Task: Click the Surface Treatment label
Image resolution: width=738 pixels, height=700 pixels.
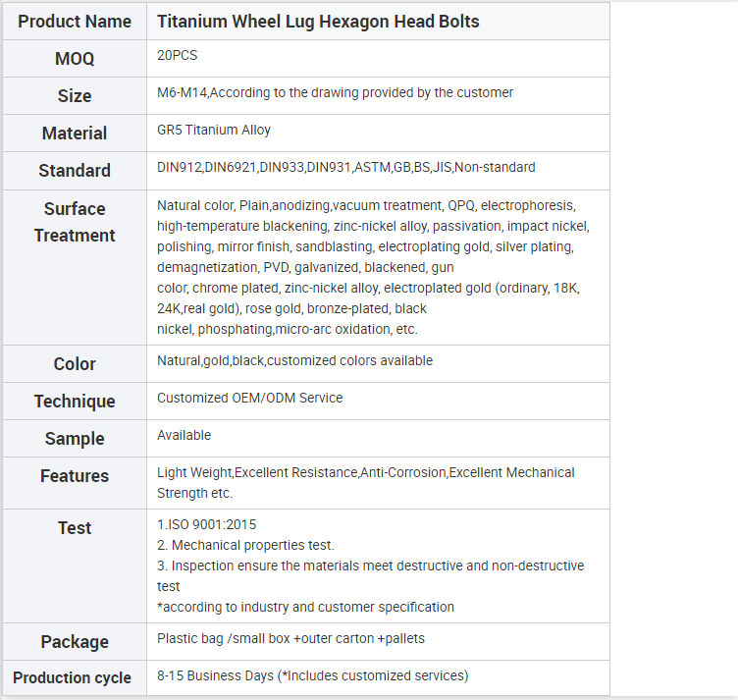Action: click(75, 222)
